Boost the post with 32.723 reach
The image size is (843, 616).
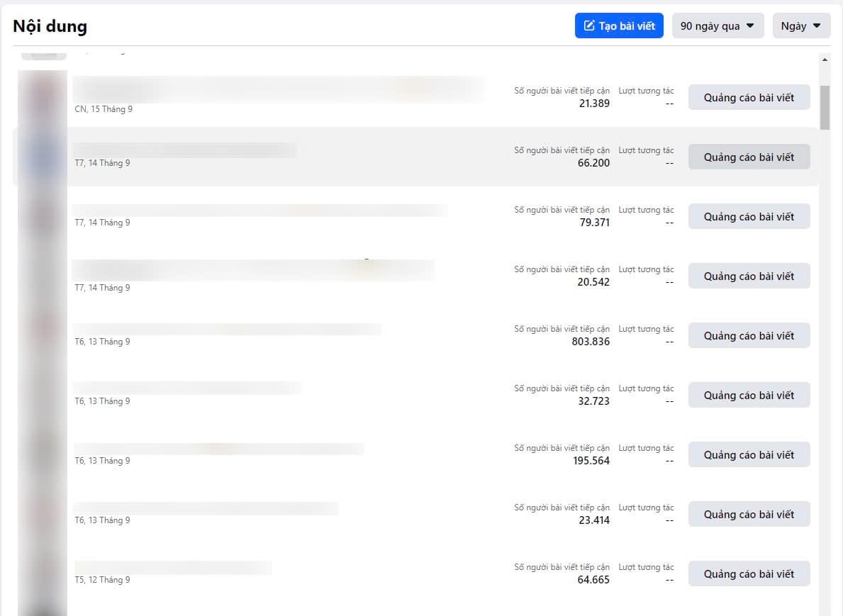pyautogui.click(x=749, y=396)
